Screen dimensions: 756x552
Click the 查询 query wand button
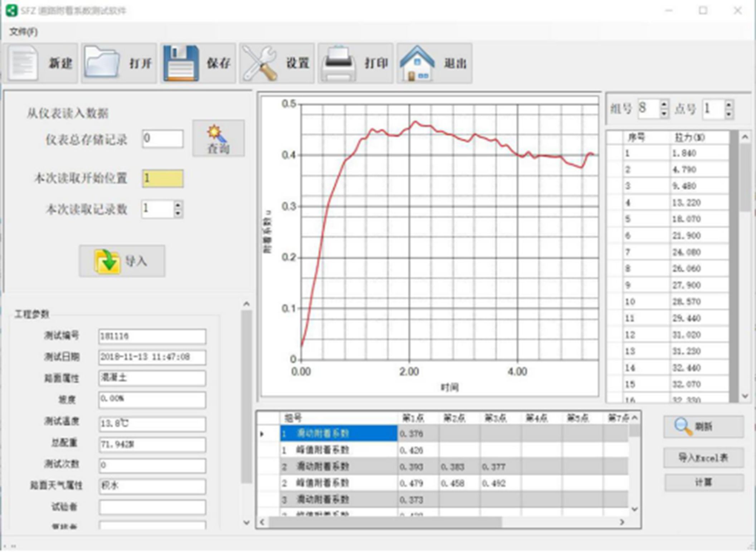[218, 138]
